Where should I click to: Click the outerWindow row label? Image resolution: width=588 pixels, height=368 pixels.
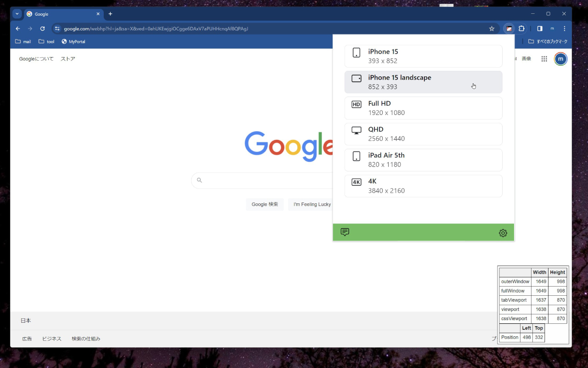coord(515,282)
